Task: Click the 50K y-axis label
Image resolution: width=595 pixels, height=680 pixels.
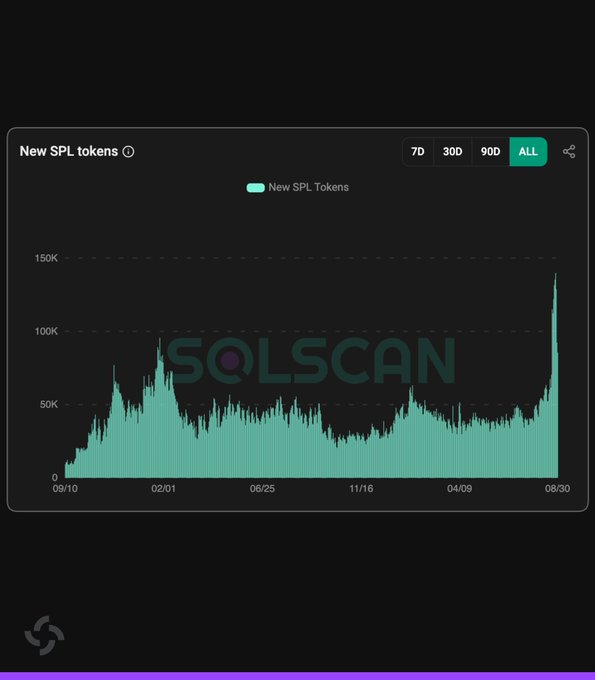Action: [49, 405]
